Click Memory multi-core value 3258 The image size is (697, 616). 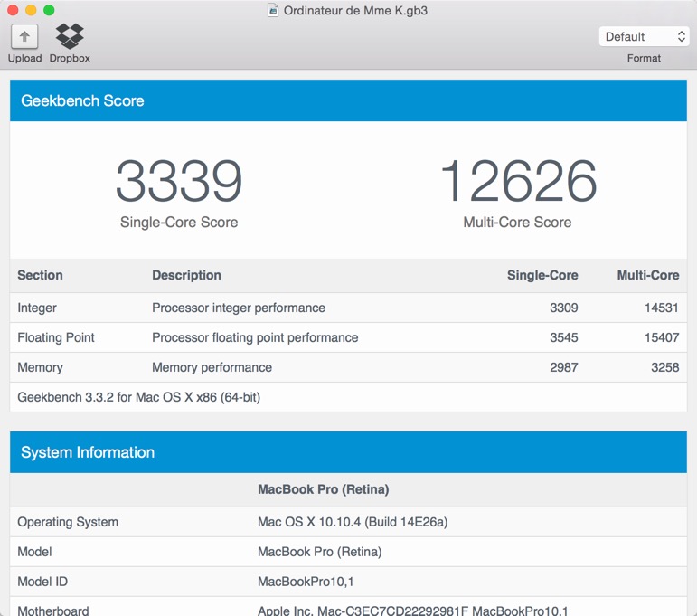tap(665, 367)
